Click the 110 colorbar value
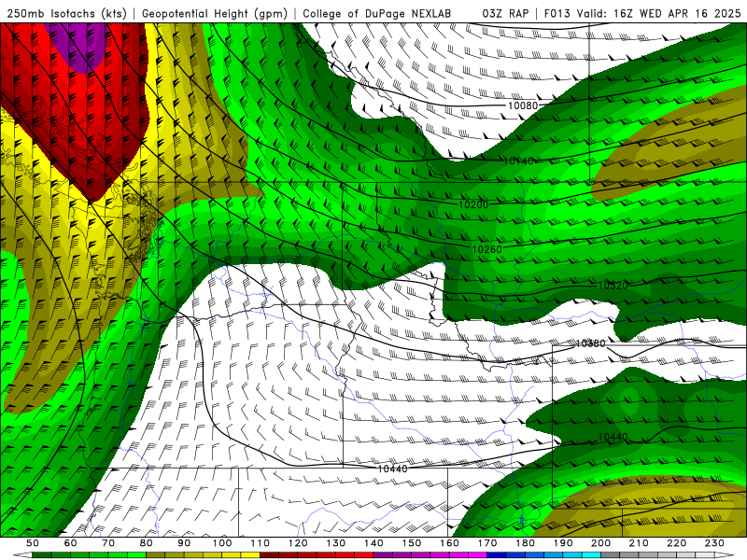 tap(261, 543)
